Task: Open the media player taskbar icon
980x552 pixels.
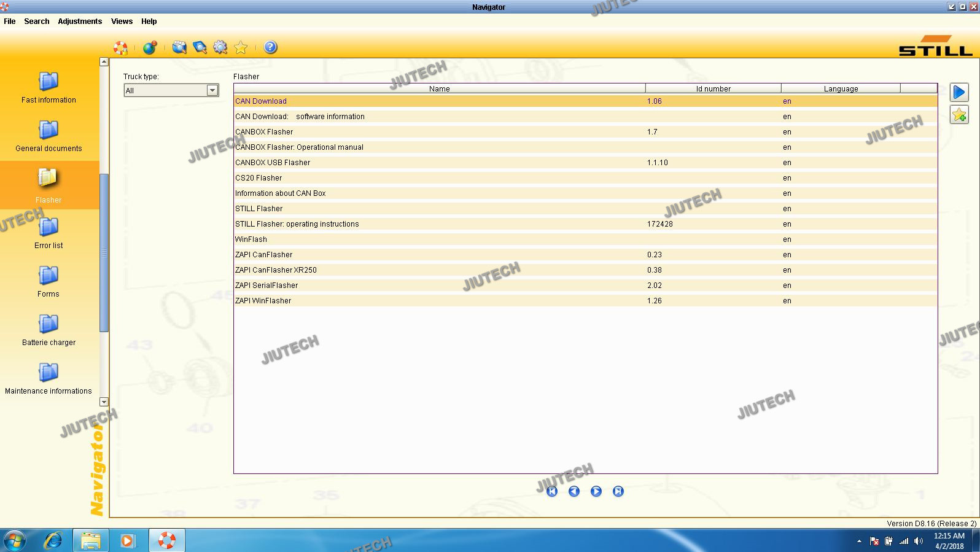Action: [128, 540]
